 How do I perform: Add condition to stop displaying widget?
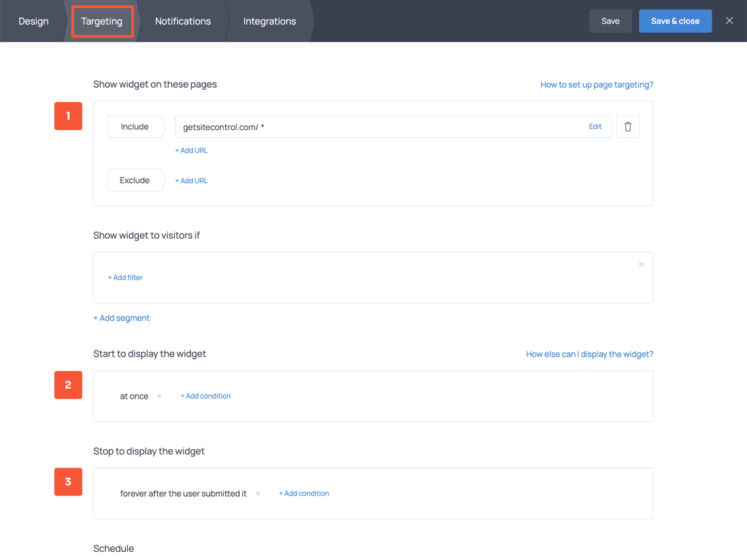pos(303,493)
